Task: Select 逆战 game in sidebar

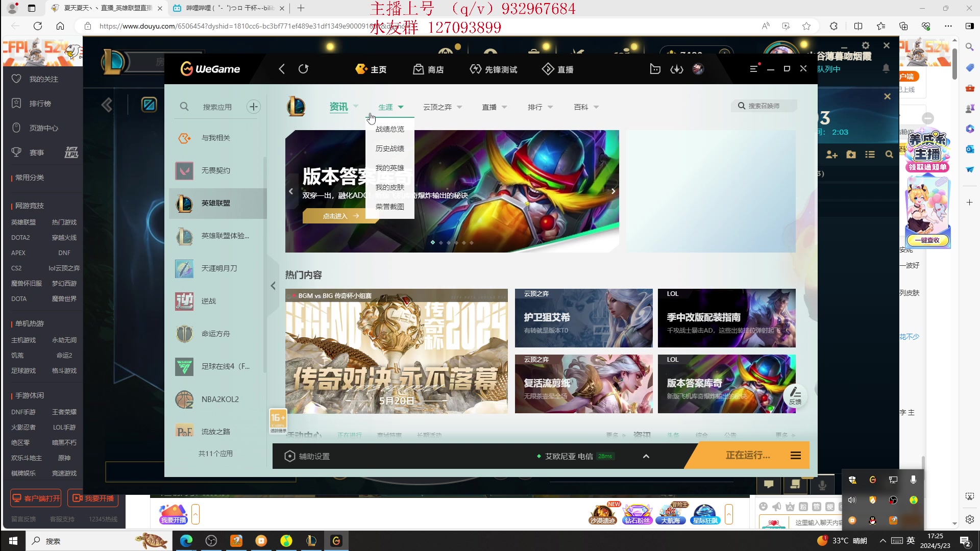Action: (x=218, y=301)
